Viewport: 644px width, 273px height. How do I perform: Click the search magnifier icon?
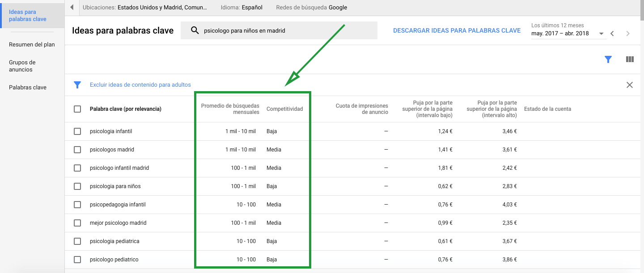click(195, 30)
